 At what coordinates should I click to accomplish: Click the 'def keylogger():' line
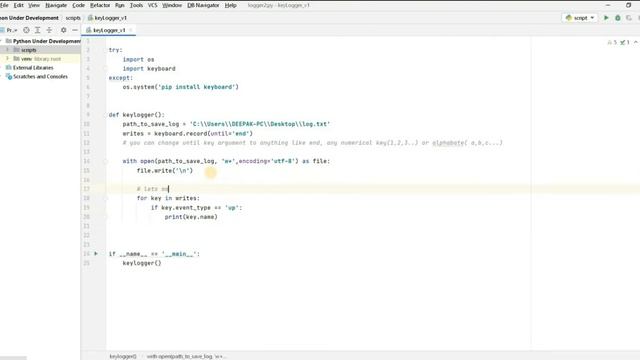(136, 115)
